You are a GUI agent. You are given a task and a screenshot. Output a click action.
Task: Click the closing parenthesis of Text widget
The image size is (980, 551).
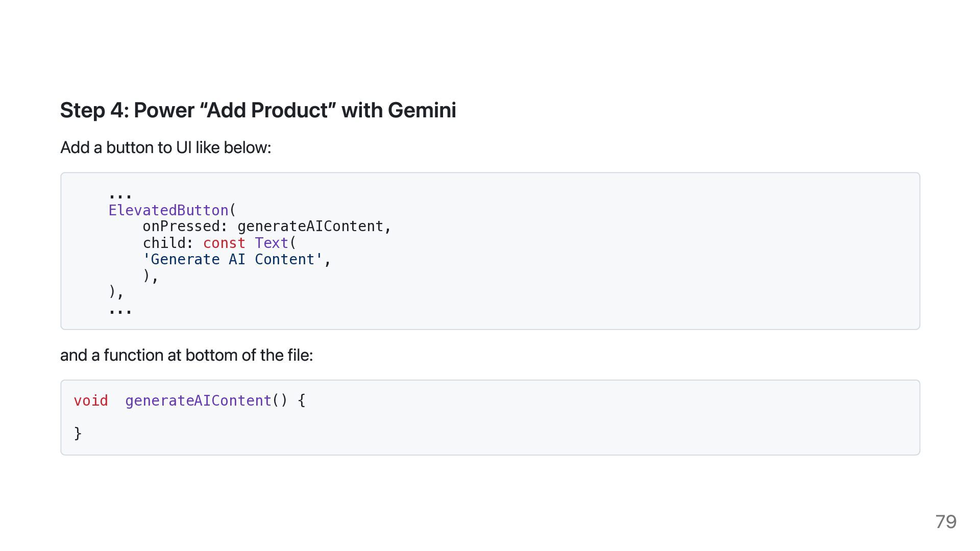(x=147, y=275)
